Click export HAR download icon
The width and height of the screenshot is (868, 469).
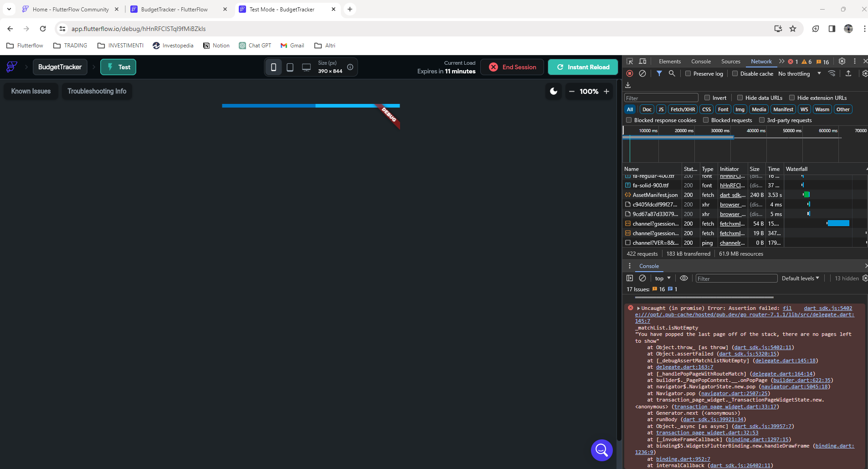click(x=628, y=85)
